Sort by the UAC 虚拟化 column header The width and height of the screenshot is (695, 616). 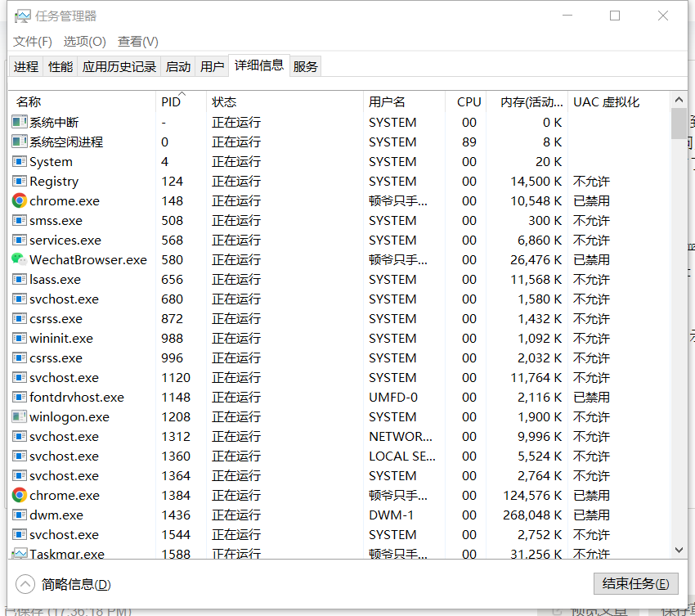[619, 102]
